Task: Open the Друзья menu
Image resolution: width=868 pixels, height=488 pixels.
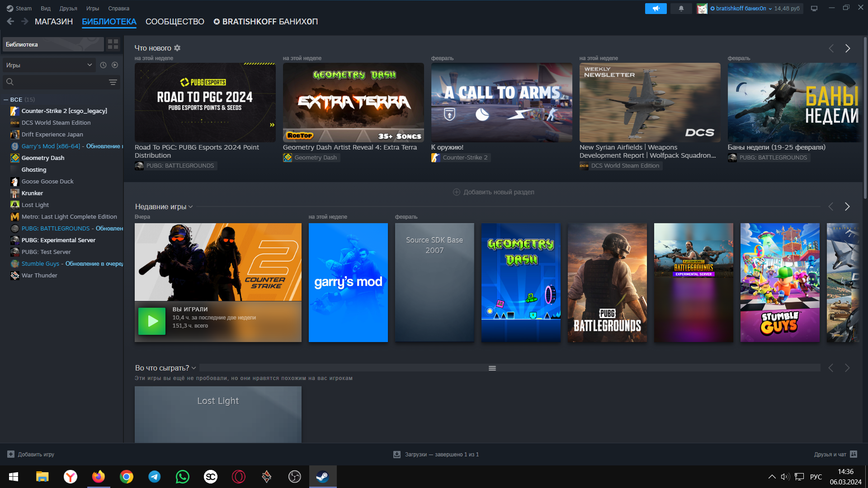Action: click(68, 8)
